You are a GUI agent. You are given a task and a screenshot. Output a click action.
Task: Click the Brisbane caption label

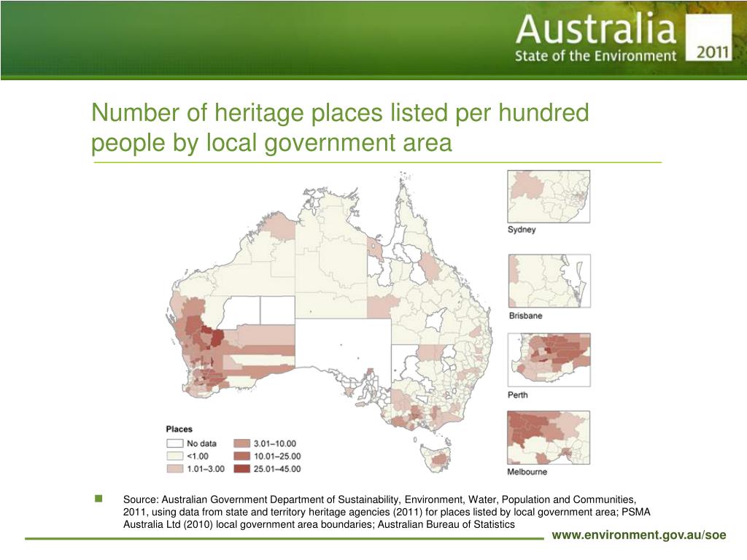525,316
